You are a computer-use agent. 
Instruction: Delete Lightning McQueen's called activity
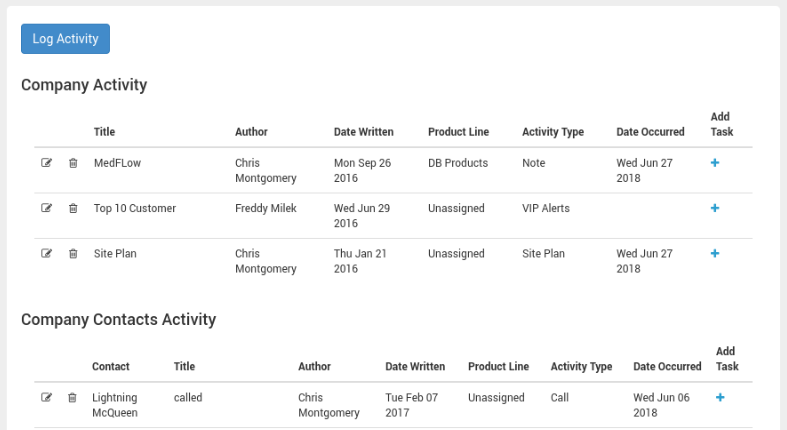coord(72,397)
